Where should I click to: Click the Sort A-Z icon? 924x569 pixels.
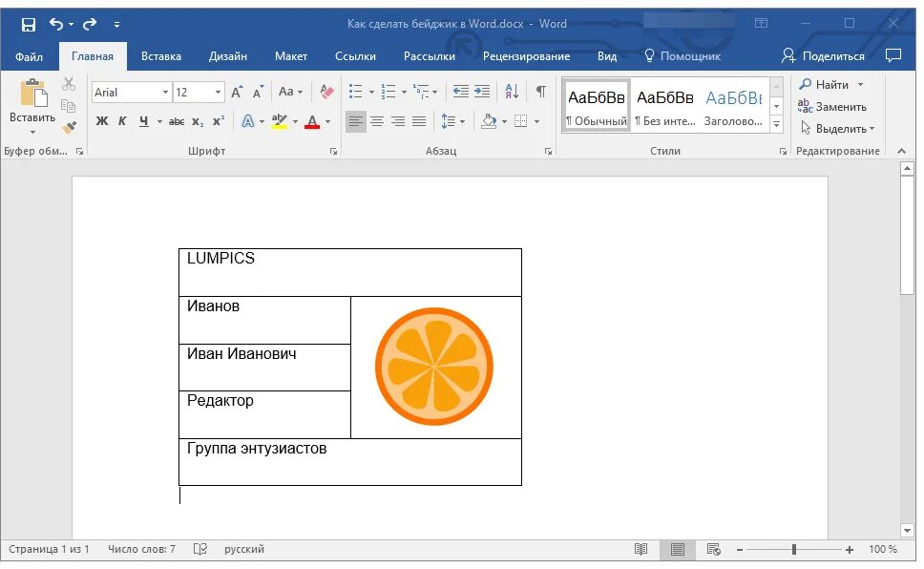click(x=512, y=92)
